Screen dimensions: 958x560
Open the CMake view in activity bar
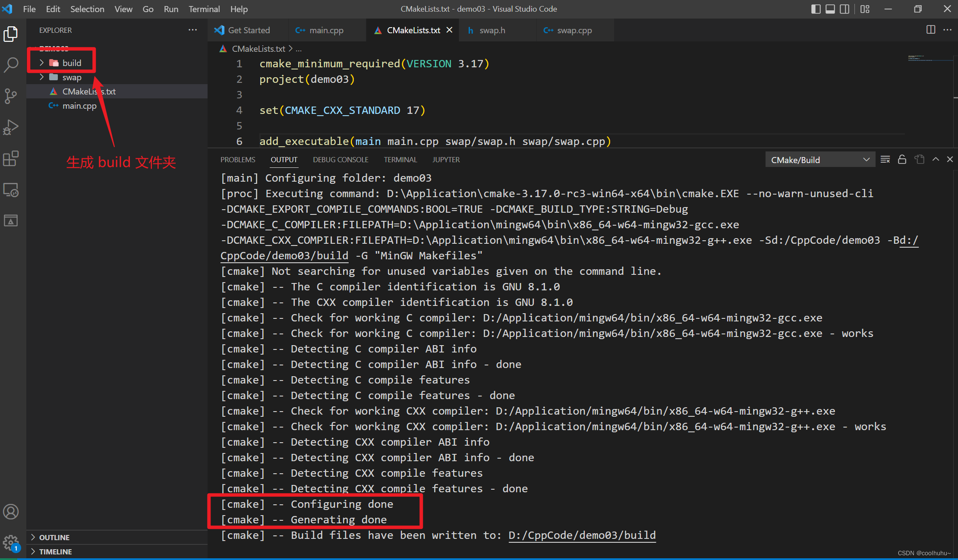11,221
